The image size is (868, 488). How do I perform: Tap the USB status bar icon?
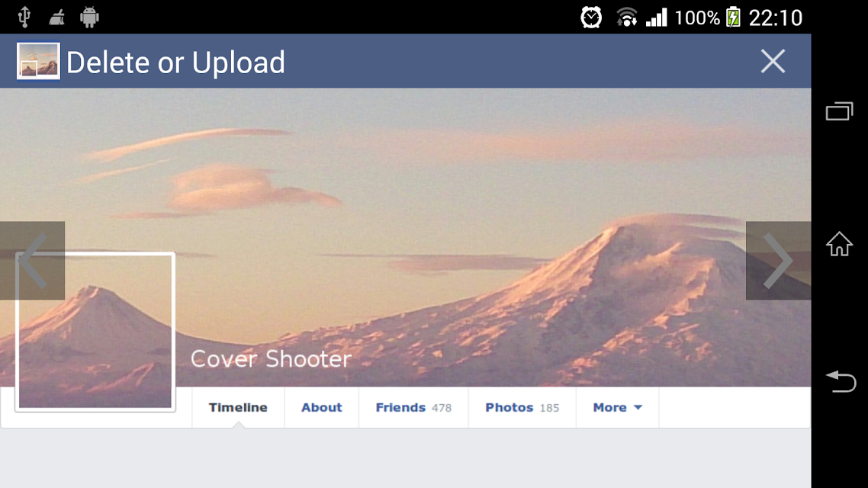pyautogui.click(x=24, y=17)
